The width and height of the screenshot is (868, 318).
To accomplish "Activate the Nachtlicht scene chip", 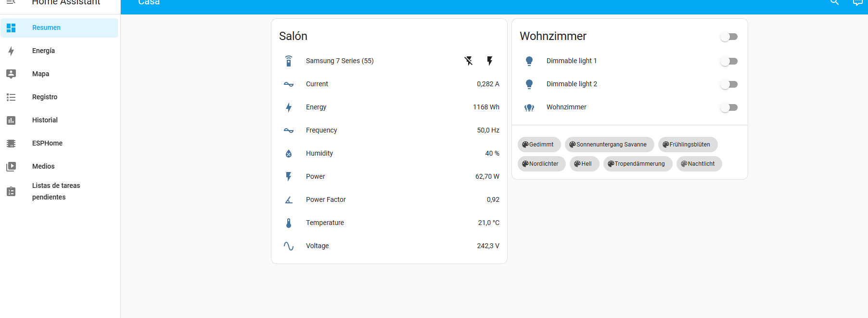I will tap(699, 164).
